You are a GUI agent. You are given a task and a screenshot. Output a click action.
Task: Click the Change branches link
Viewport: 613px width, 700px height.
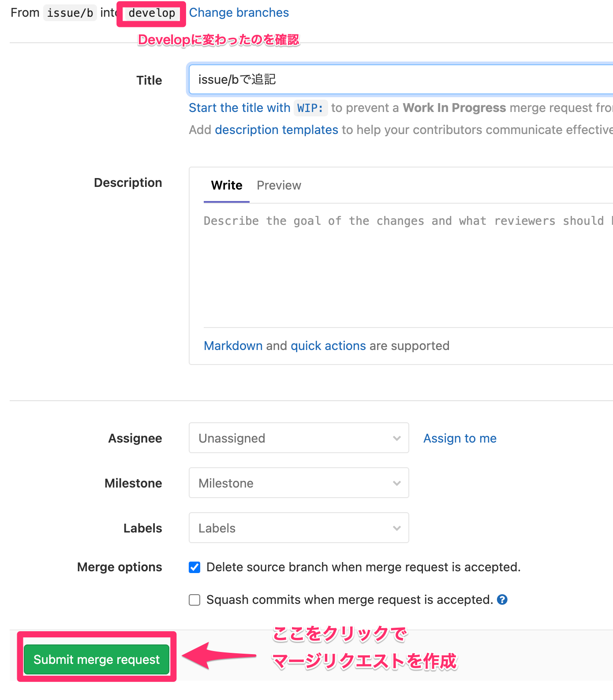239,13
